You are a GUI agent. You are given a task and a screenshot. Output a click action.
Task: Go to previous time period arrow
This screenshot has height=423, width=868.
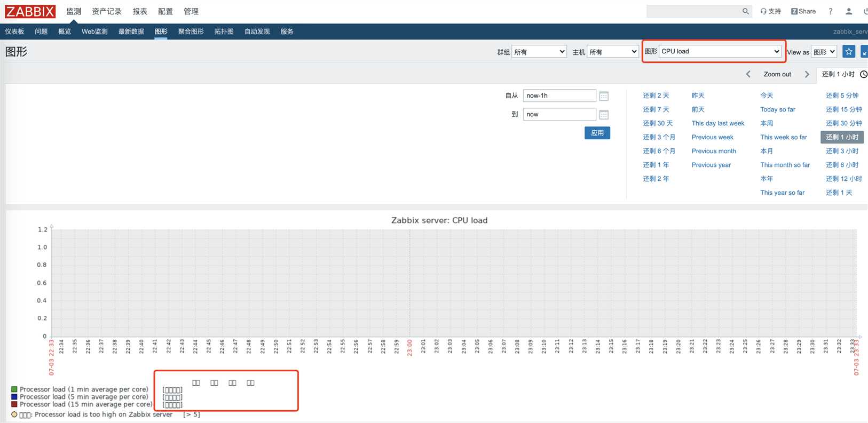coord(748,74)
